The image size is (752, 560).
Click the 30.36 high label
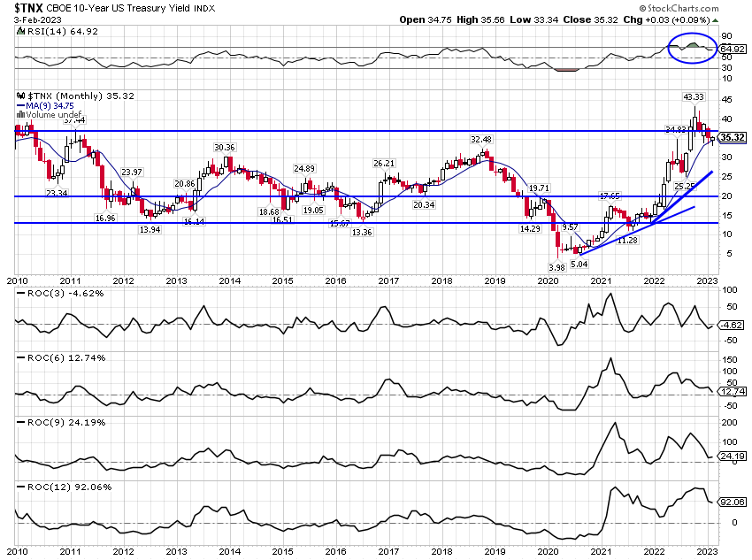pos(225,147)
